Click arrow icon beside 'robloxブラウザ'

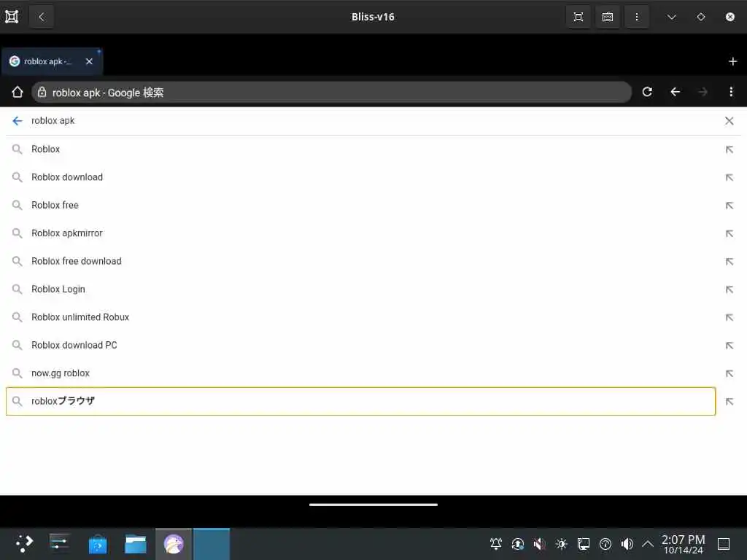pyautogui.click(x=729, y=402)
